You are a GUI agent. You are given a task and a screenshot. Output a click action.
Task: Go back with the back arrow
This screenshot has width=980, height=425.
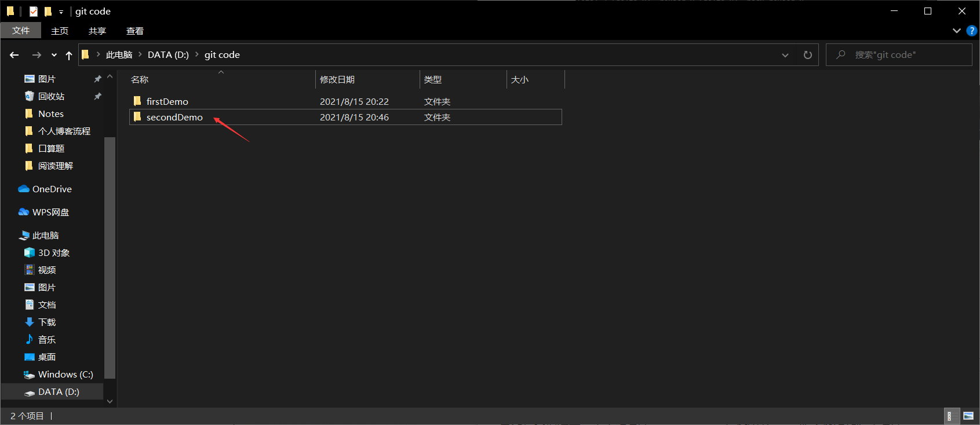tap(14, 55)
